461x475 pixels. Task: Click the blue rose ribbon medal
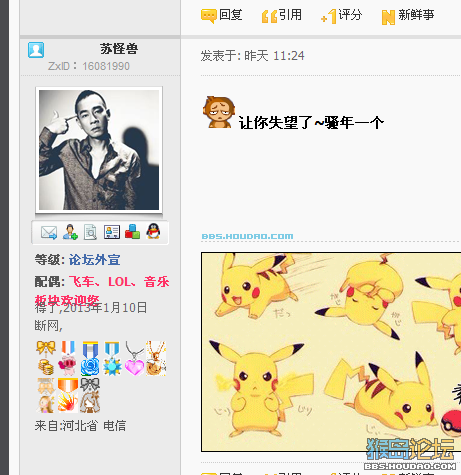90,358
